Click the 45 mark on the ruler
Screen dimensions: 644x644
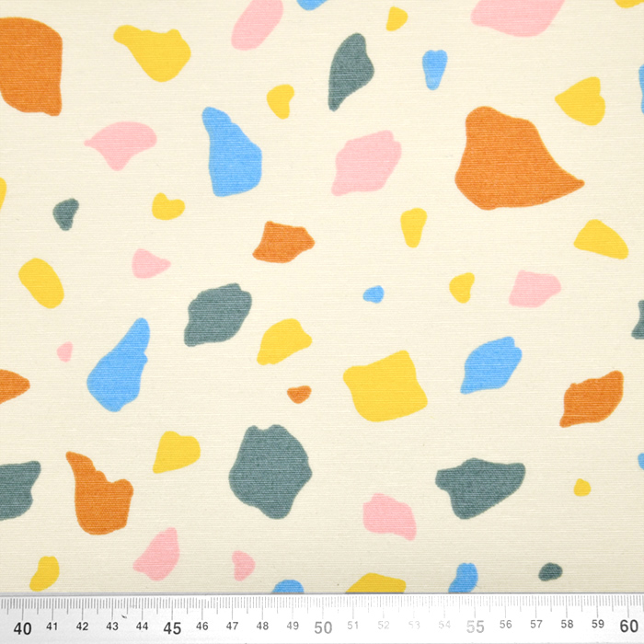click(172, 627)
